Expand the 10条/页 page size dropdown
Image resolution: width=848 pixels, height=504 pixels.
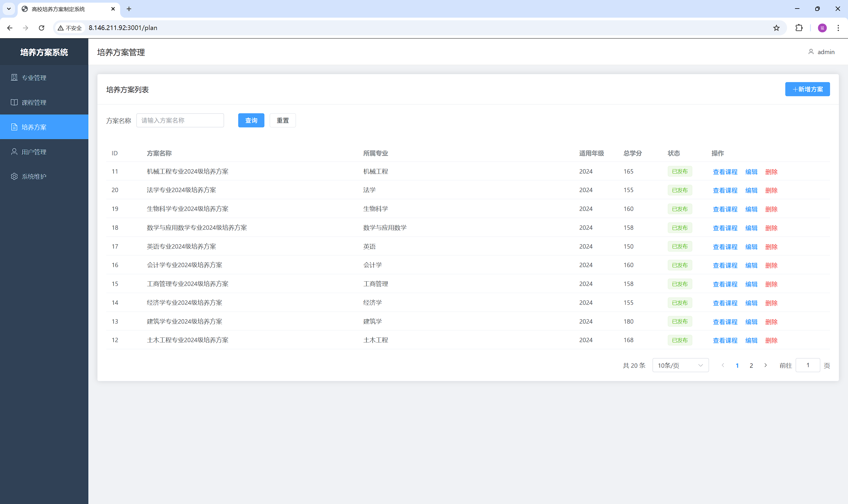(x=680, y=365)
